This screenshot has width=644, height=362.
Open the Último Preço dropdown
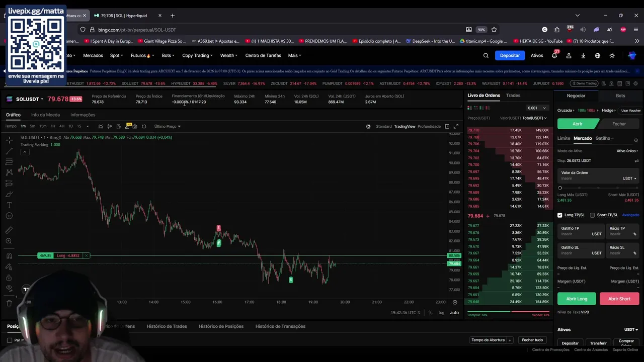tap(168, 126)
